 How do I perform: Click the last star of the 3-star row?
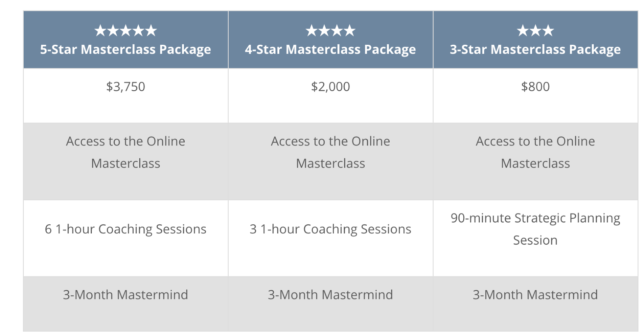(x=548, y=31)
